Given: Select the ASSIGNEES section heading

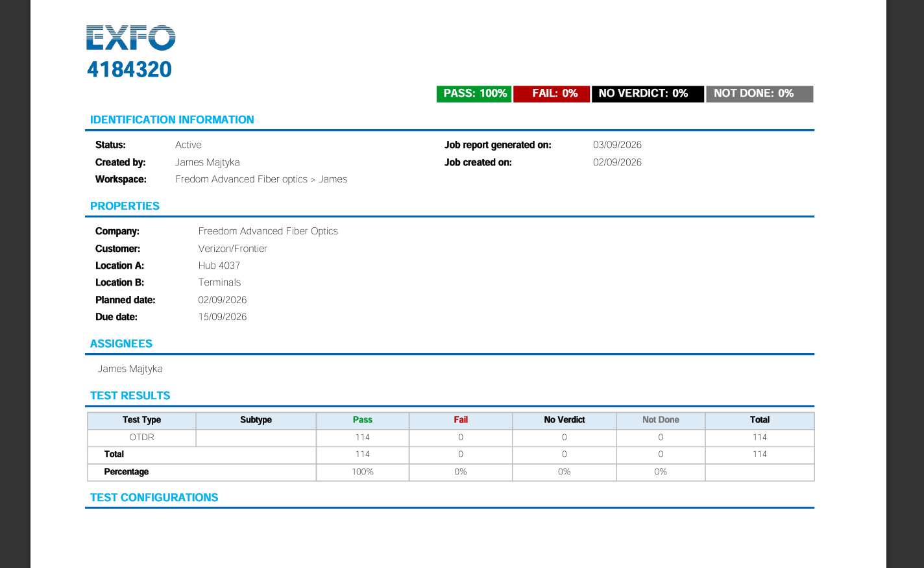Looking at the screenshot, I should tap(121, 343).
